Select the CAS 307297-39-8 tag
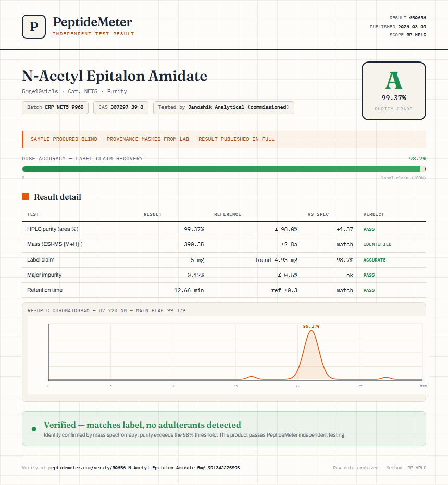The image size is (448, 485). [x=121, y=107]
